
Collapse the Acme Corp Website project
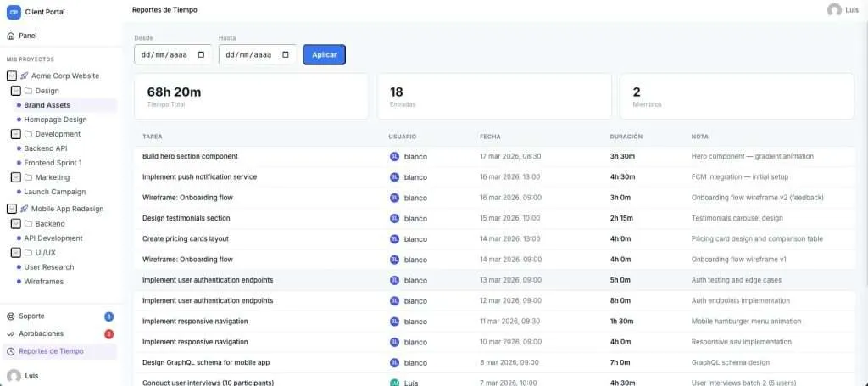[x=12, y=76]
